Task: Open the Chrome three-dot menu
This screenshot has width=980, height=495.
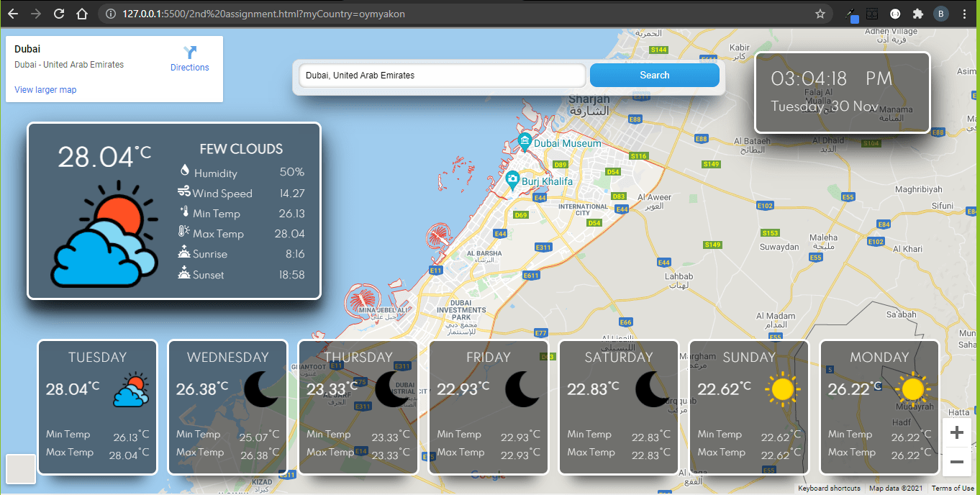Action: (x=965, y=14)
